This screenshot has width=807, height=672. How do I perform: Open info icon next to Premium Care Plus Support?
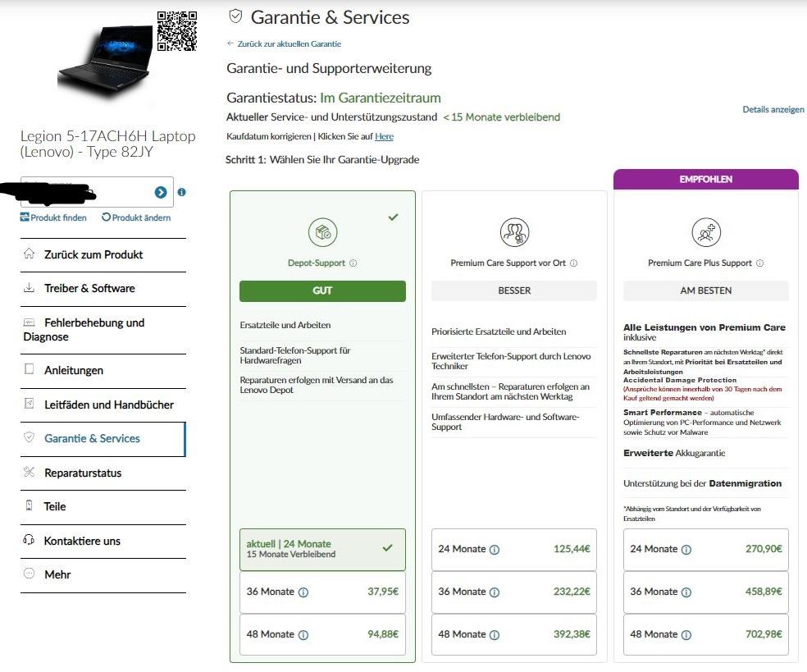tap(759, 263)
